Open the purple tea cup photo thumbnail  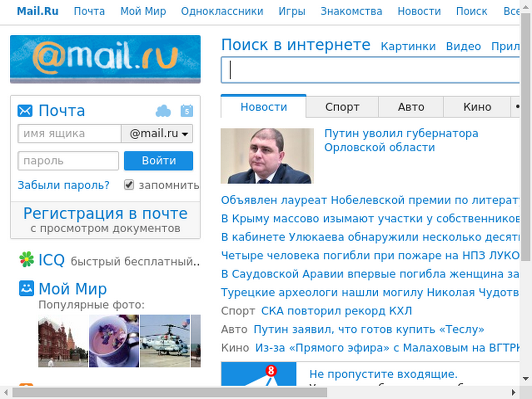coord(114,341)
